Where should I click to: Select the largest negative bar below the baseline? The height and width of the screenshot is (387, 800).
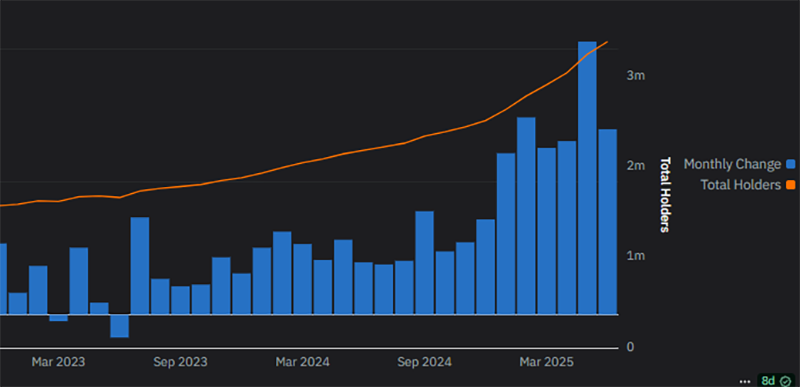pos(119,326)
